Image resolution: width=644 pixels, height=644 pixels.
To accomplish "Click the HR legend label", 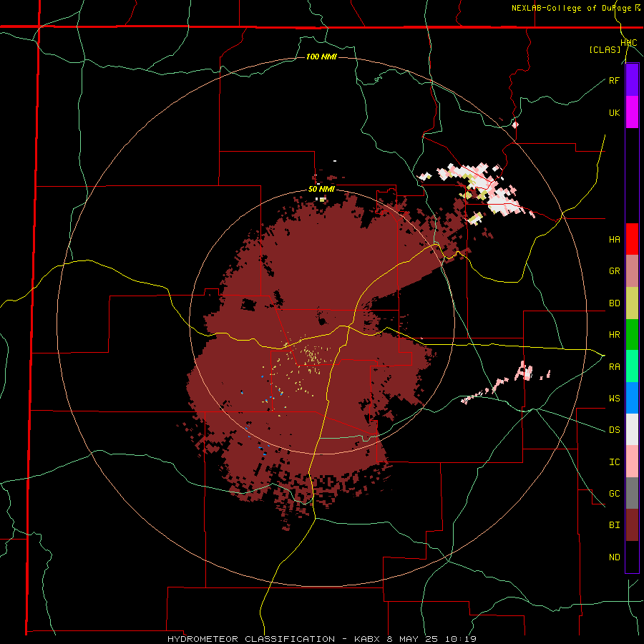I will (614, 335).
